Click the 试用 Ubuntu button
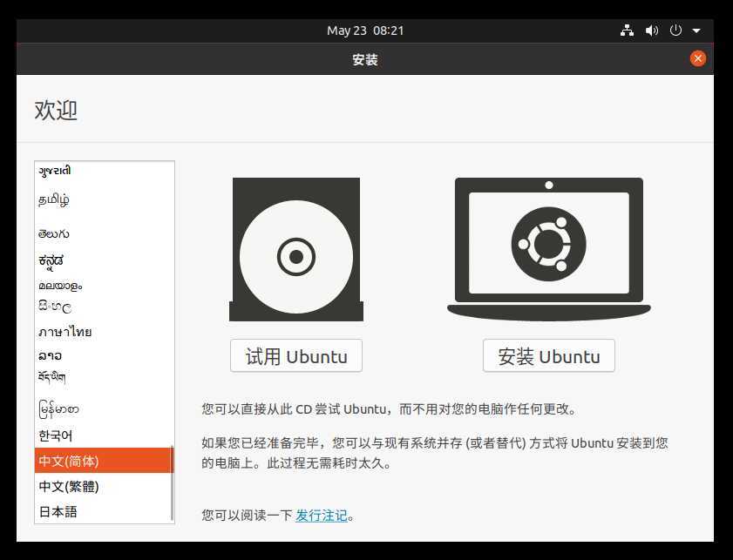This screenshot has height=560, width=733. [296, 356]
